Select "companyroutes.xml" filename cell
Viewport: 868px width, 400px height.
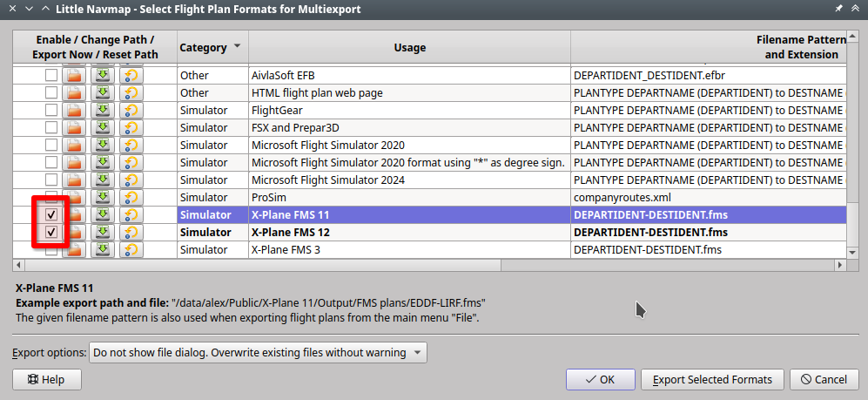[x=709, y=197]
